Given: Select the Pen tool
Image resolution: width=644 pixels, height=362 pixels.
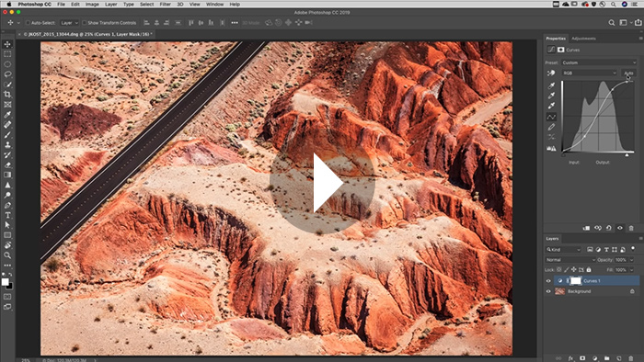Looking at the screenshot, I should 7,205.
